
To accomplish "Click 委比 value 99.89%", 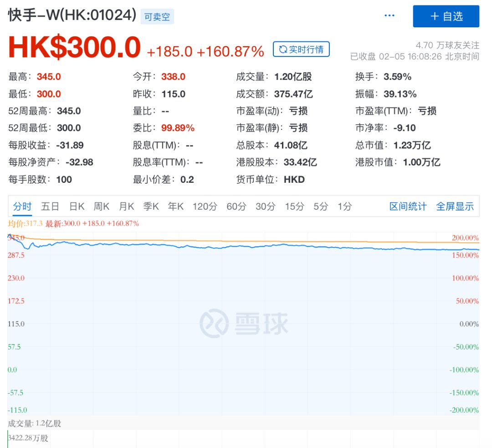I will point(178,128).
